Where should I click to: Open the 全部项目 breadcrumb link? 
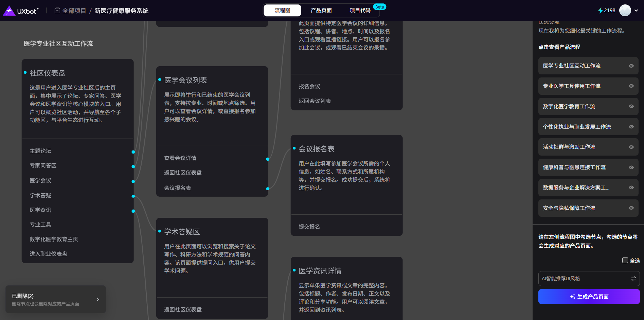pyautogui.click(x=74, y=11)
